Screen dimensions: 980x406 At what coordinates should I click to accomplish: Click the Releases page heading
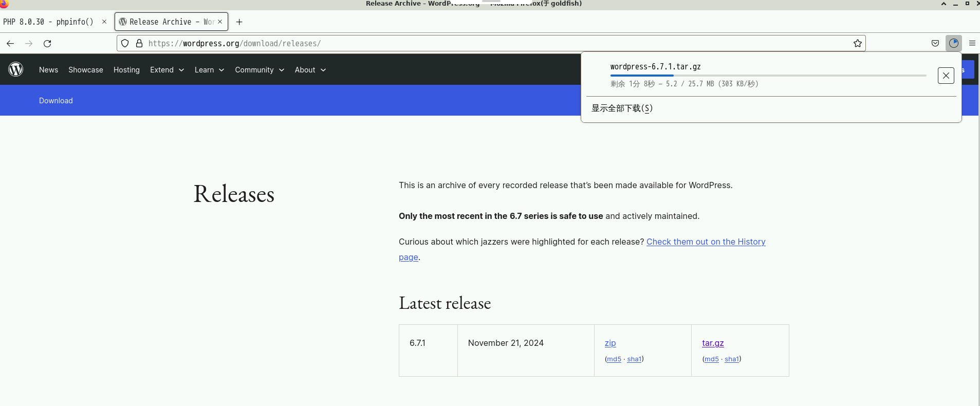(x=234, y=194)
